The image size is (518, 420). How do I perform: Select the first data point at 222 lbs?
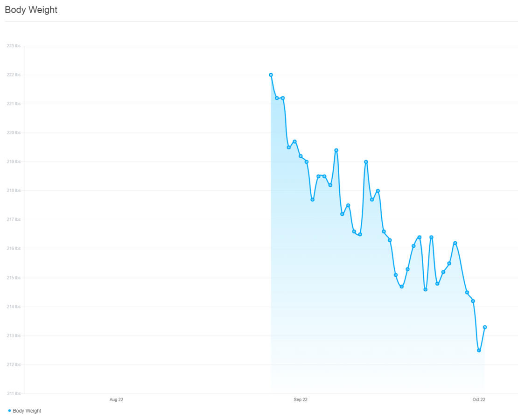(271, 75)
